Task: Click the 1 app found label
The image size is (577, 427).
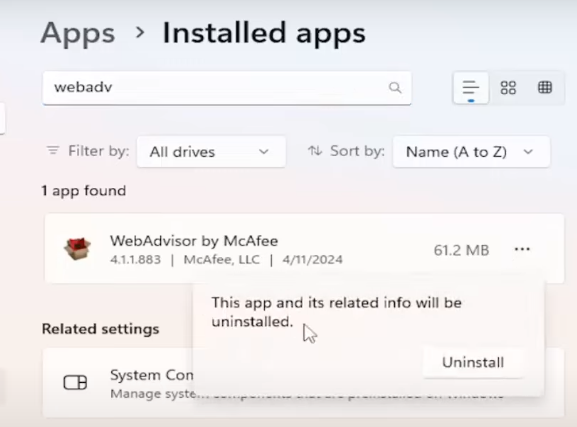Action: 84,191
